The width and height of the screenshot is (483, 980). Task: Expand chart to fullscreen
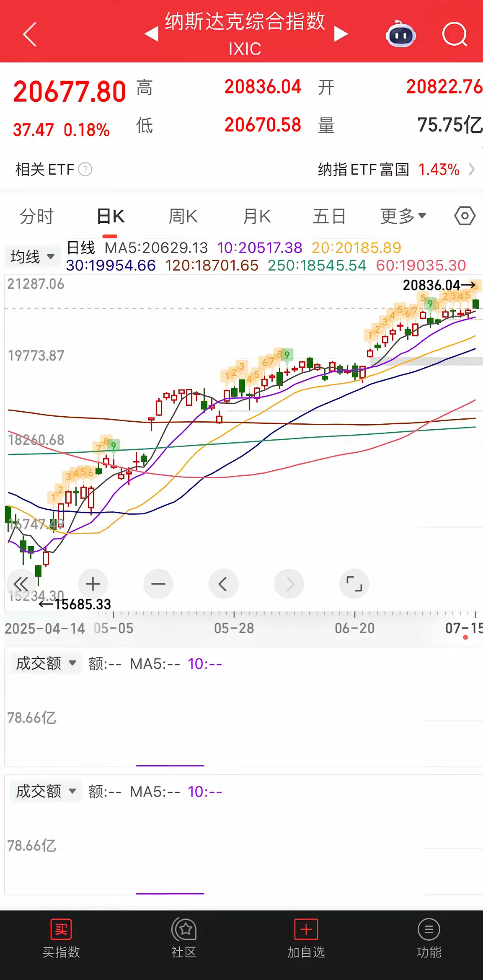click(x=354, y=584)
